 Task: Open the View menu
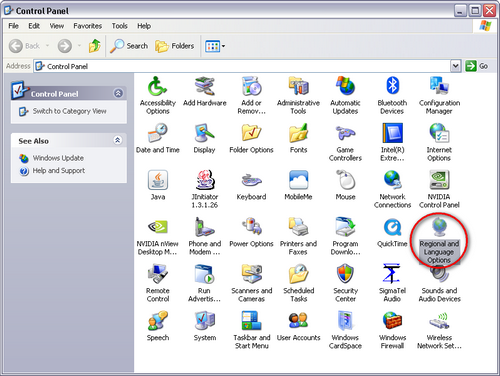(57, 26)
